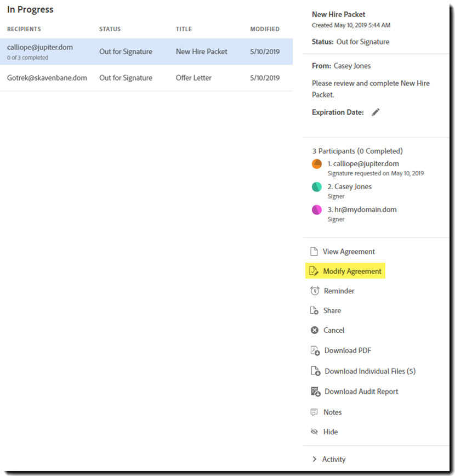Click participant 3. hr@mydomain.dom

[362, 210]
